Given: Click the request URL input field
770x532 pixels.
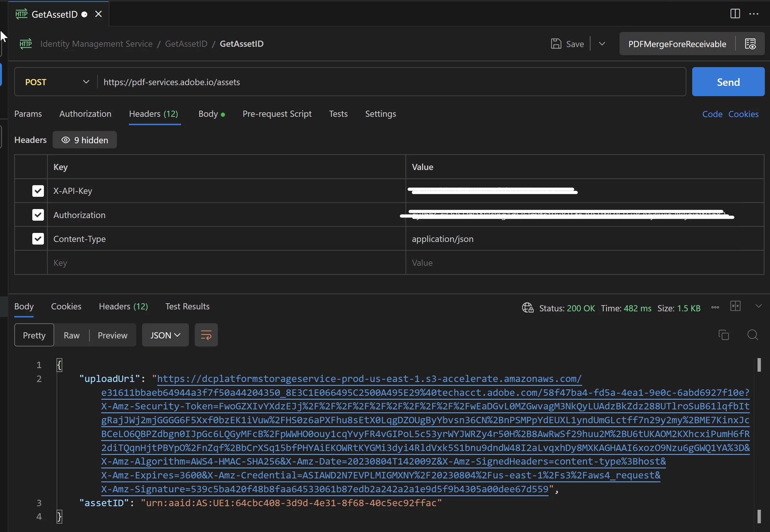Looking at the screenshot, I should click(390, 82).
